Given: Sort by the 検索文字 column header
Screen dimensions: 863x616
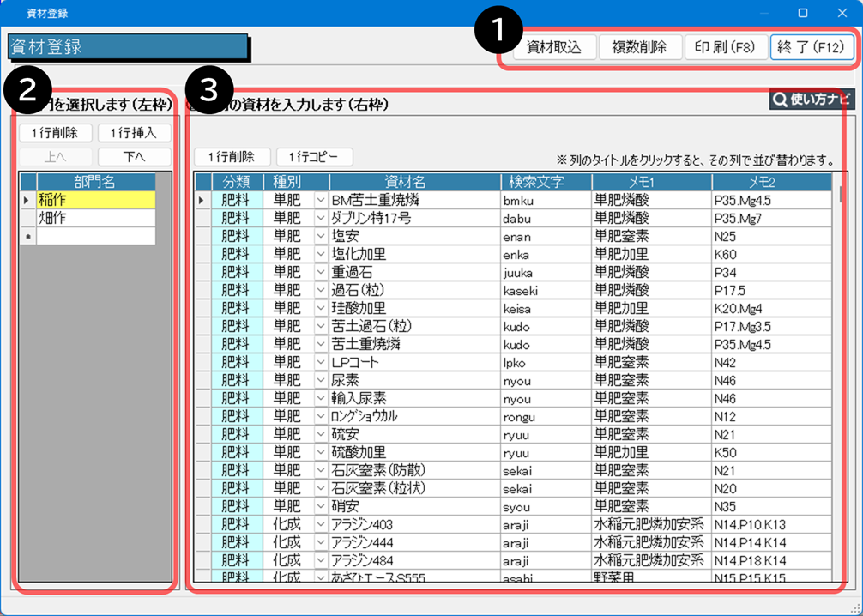Looking at the screenshot, I should (546, 182).
